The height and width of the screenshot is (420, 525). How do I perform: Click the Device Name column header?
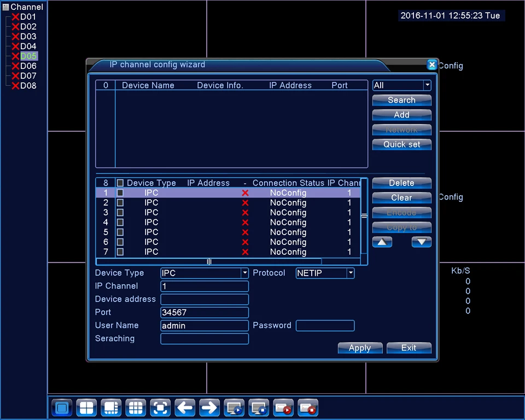point(148,85)
